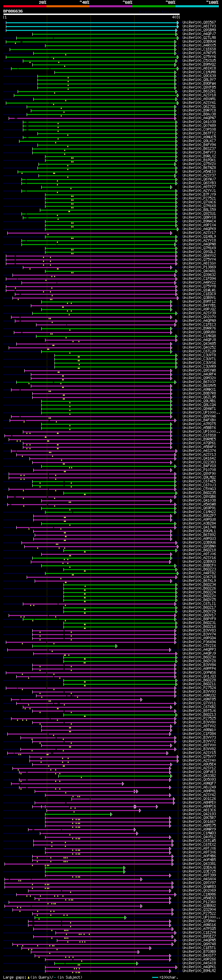The image size is (222, 980).
Task: Select the UniRef100_A4QPN7 label
Action: [199, 118]
